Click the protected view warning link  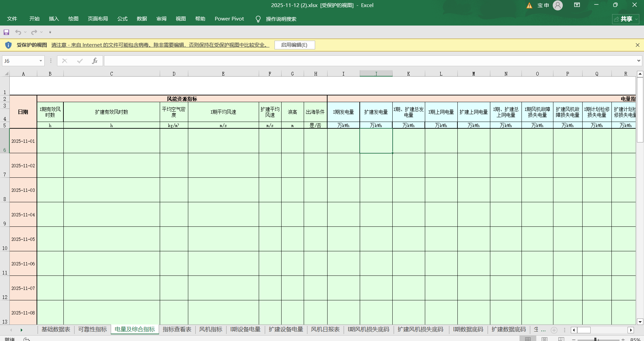160,45
